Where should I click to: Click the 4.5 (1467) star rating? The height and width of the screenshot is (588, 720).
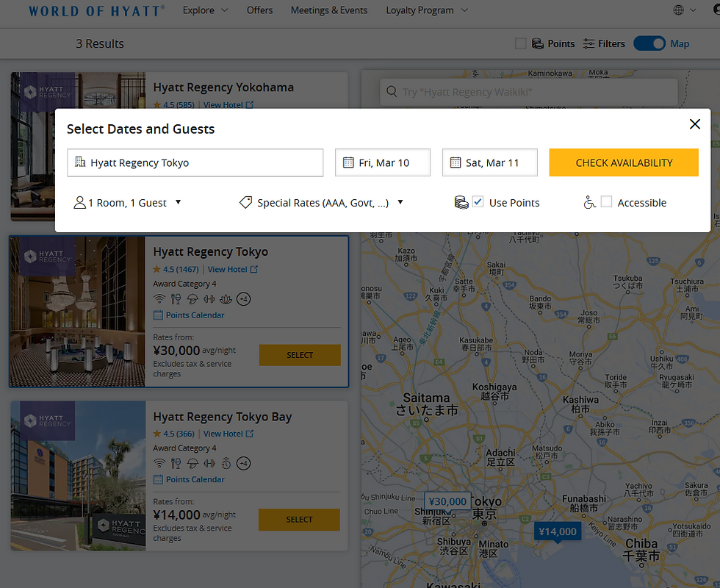point(176,269)
